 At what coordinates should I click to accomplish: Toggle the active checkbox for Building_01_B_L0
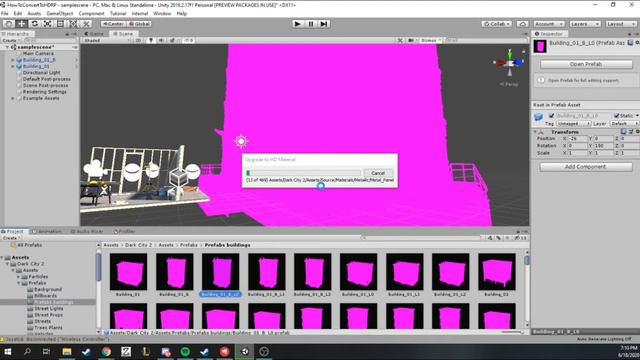coord(551,116)
